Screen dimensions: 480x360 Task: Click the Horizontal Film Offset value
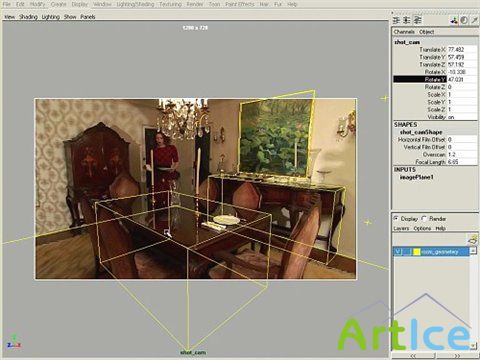click(462, 140)
